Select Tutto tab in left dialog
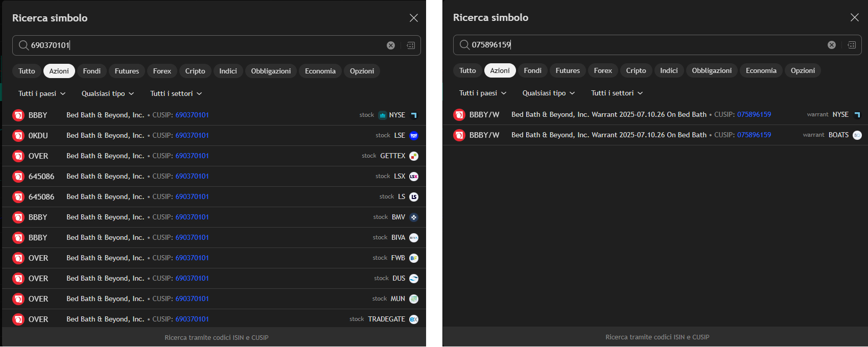This screenshot has height=347, width=868. click(x=27, y=71)
